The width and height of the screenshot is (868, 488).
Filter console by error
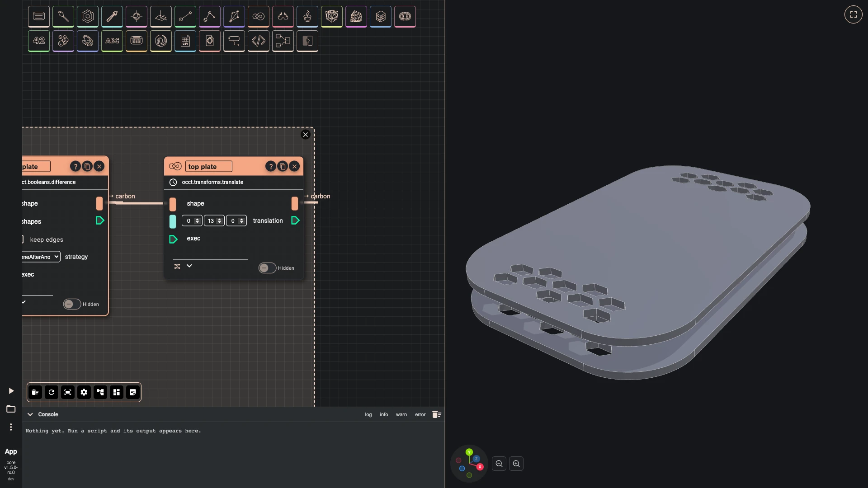(420, 415)
